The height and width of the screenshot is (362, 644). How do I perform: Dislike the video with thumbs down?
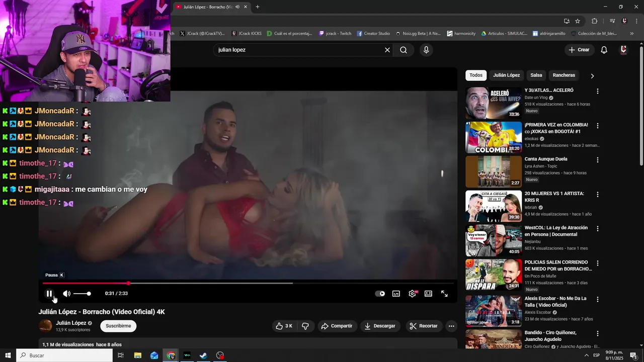click(x=305, y=326)
